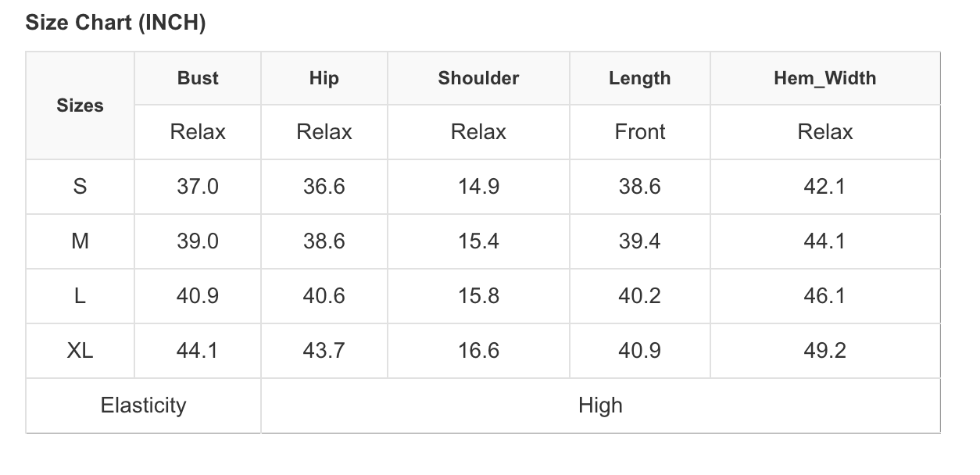Screen dimensions: 980x475
Task: Click the 40.2 length value for size L
Action: tap(639, 296)
